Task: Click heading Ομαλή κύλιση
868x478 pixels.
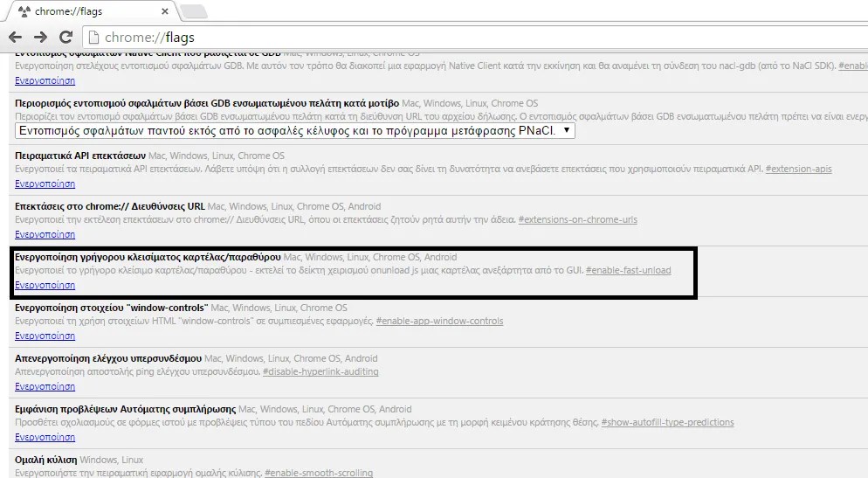Action: [x=46, y=460]
